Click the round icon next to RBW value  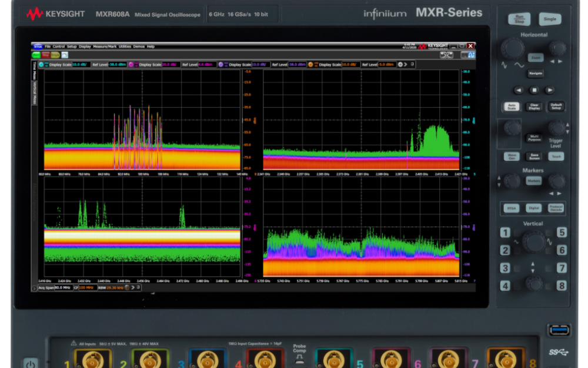(127, 288)
